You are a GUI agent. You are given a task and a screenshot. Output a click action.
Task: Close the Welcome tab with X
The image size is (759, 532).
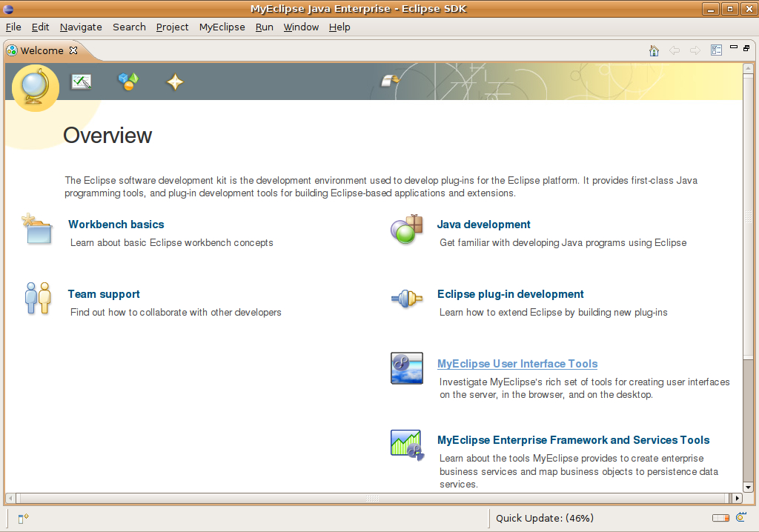73,50
